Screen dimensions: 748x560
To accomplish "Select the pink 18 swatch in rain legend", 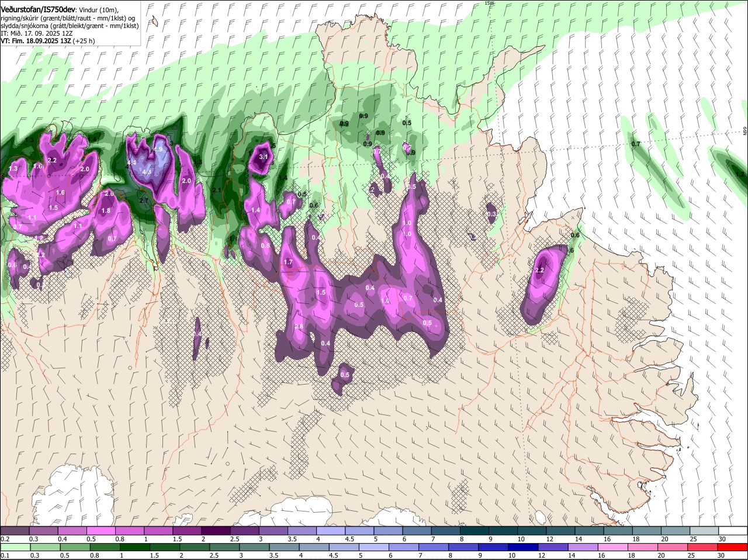I will coord(643,547).
